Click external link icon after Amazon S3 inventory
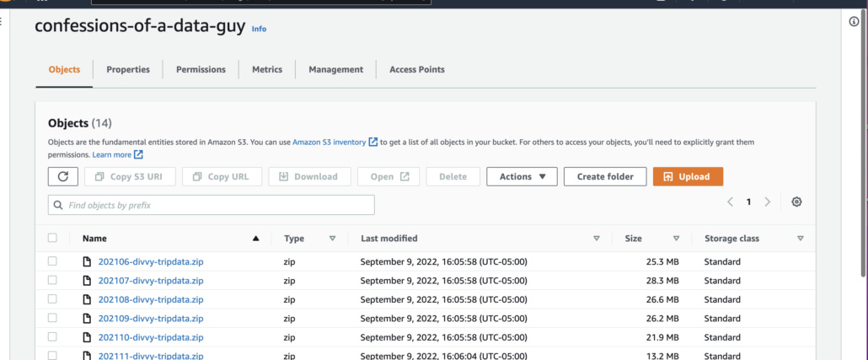Screen dimensions: 868x360 point(373,142)
